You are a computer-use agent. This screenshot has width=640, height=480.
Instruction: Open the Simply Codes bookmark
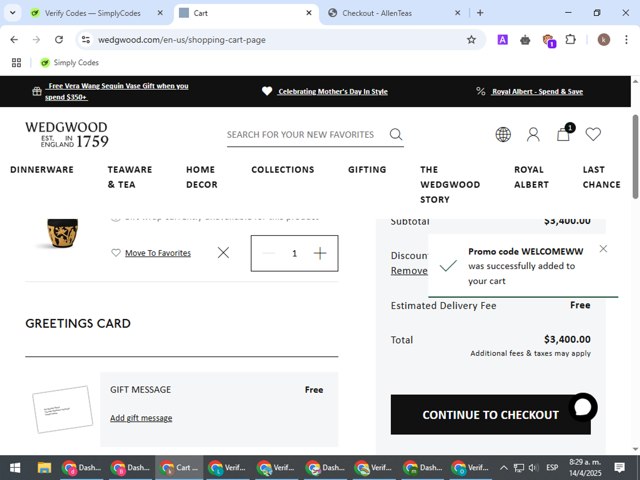click(69, 62)
